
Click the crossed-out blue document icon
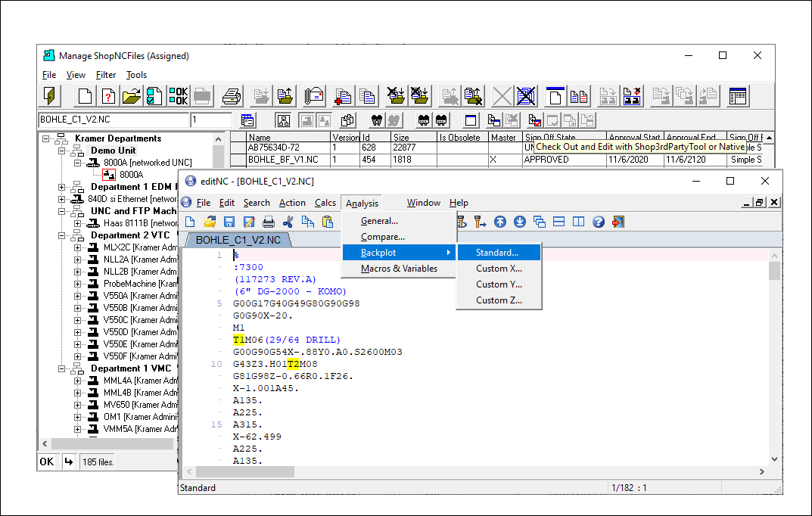tap(526, 96)
